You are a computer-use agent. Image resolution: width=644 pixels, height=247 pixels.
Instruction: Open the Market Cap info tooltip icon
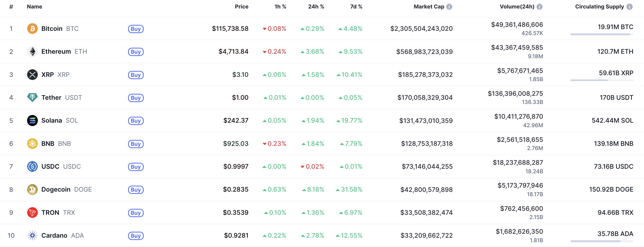pos(449,7)
